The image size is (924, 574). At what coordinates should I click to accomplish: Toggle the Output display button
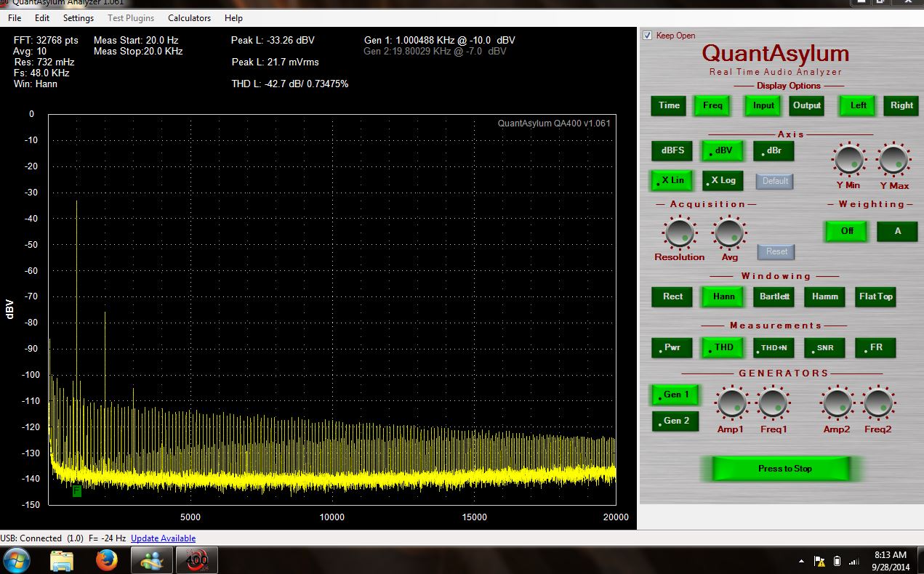pos(807,105)
